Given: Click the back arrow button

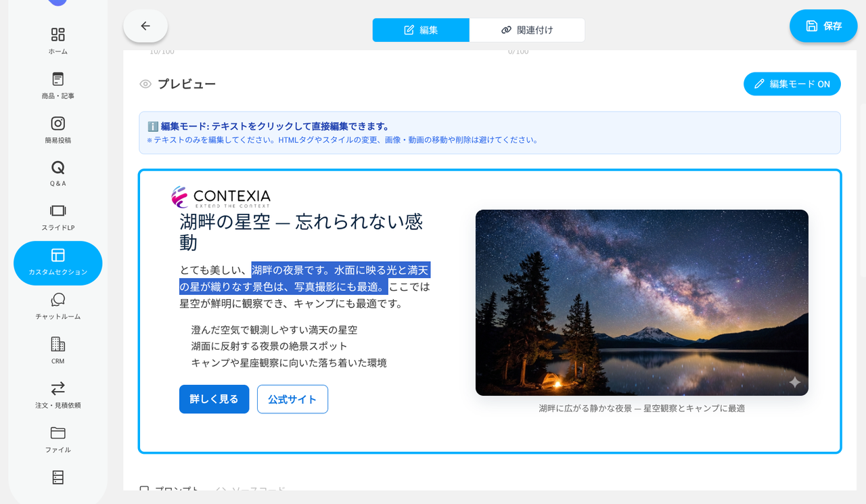Looking at the screenshot, I should 145,26.
